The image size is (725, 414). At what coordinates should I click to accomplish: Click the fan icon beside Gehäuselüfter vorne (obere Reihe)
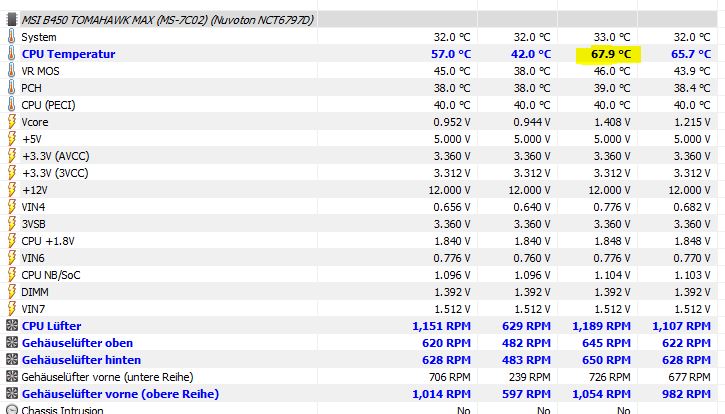pos(12,394)
